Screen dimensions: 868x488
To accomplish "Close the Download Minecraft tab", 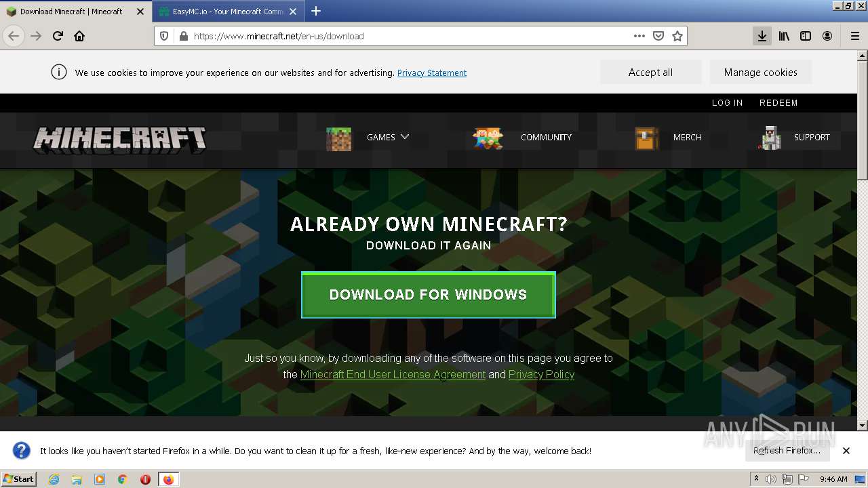I will (140, 12).
